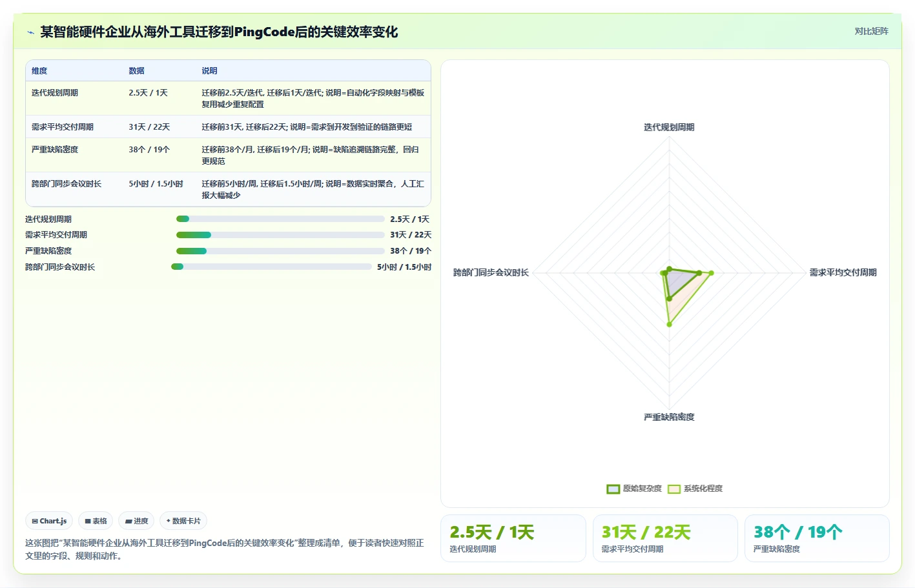Click the table value 2.5天 / 1天

(148, 93)
